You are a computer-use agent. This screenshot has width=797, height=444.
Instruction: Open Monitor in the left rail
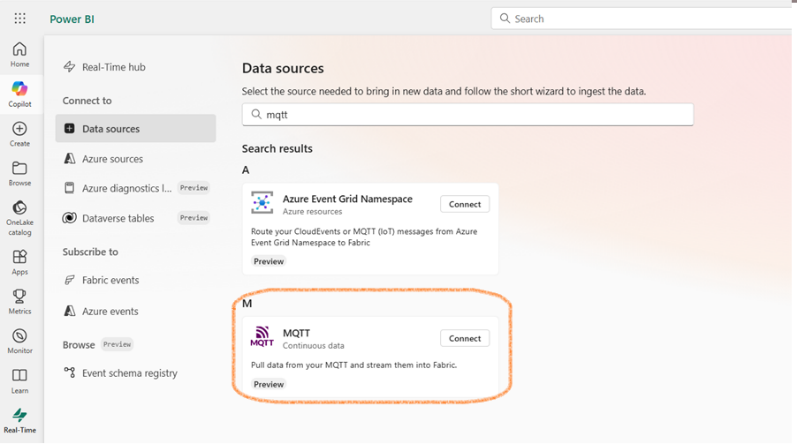[x=20, y=341]
